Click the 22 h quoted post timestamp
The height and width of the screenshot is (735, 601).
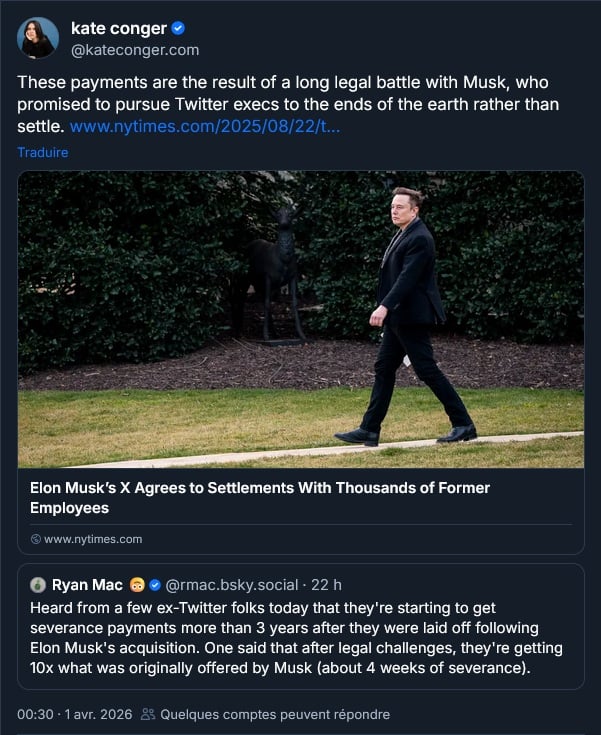(x=326, y=585)
